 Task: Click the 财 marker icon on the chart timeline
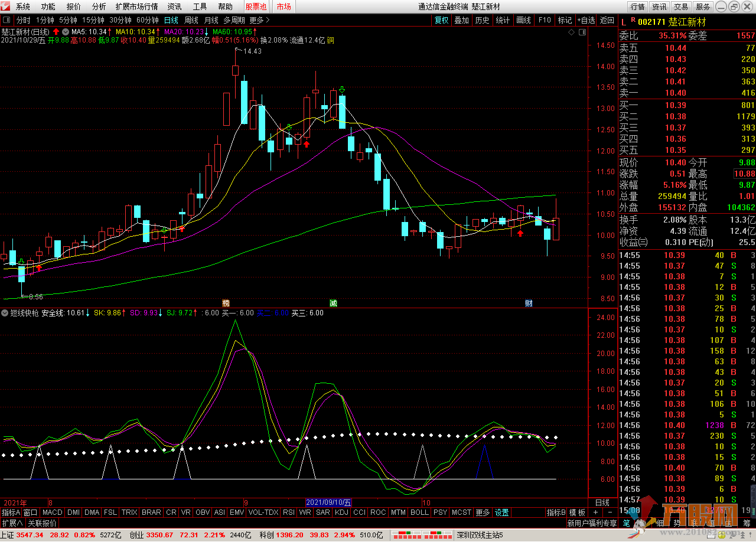[x=529, y=303]
